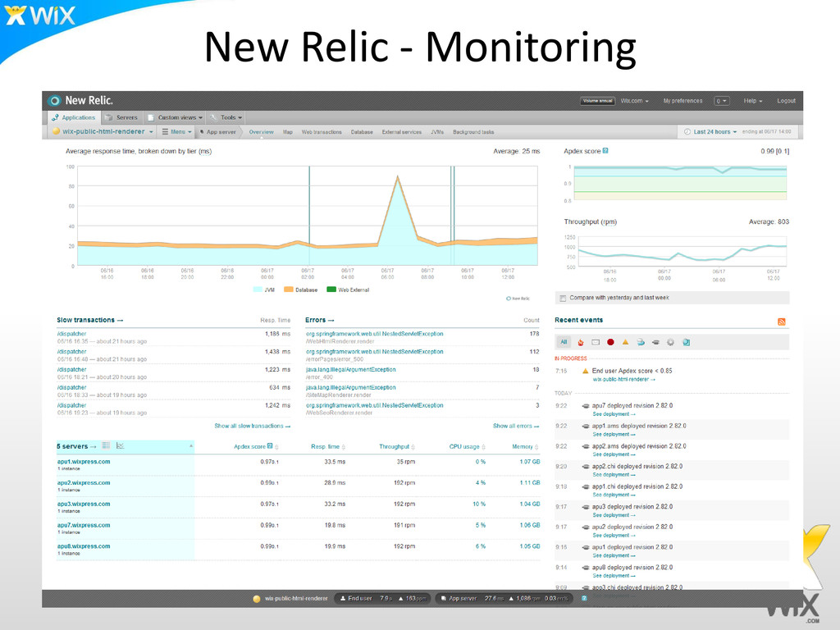Open the Background tasks sub-tab
The width and height of the screenshot is (840, 630).
(473, 132)
